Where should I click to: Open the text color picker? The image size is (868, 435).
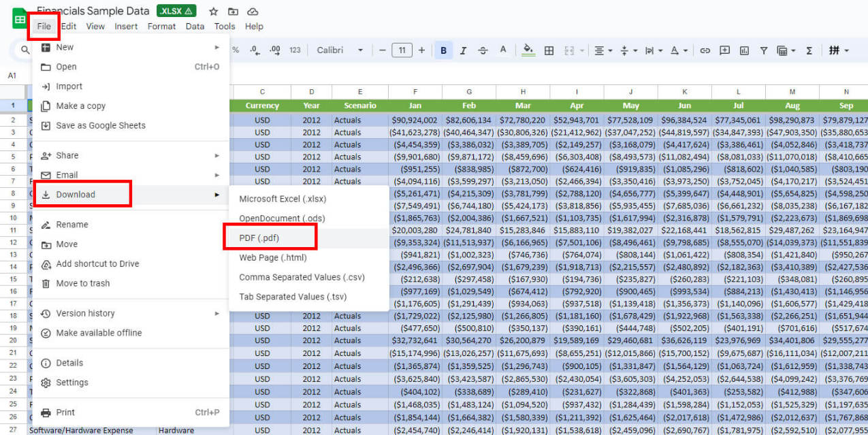[503, 50]
